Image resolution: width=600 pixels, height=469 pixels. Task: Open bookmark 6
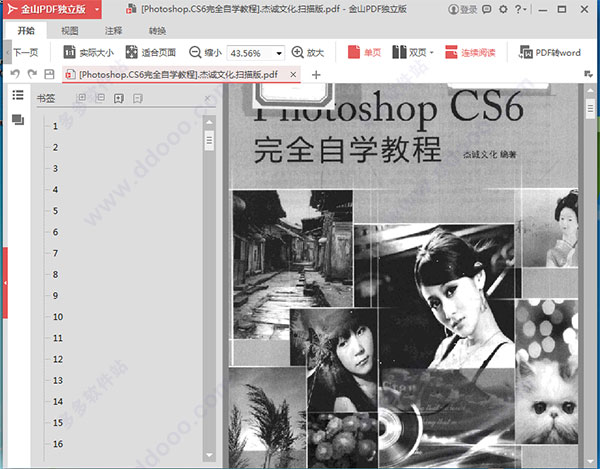(x=55, y=232)
